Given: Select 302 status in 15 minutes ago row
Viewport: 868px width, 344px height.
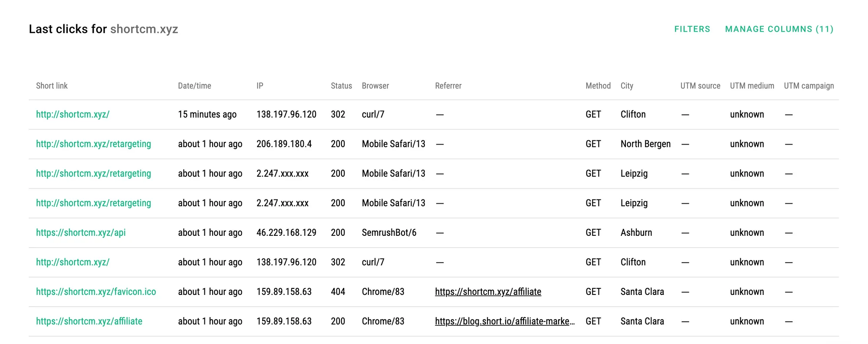Looking at the screenshot, I should tap(338, 114).
